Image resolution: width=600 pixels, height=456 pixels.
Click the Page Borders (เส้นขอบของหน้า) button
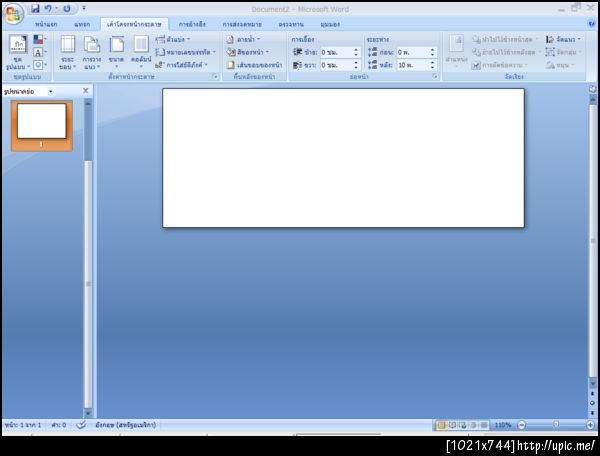254,65
